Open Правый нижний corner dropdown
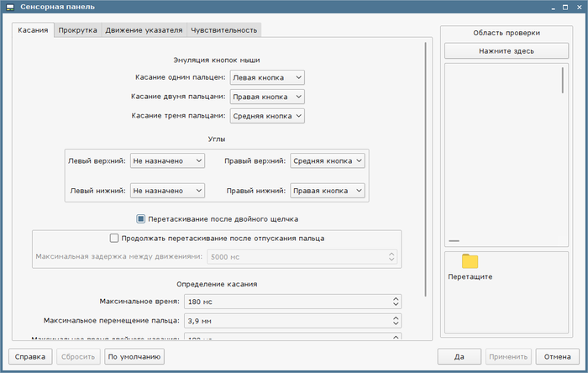The image size is (588, 373). point(328,191)
